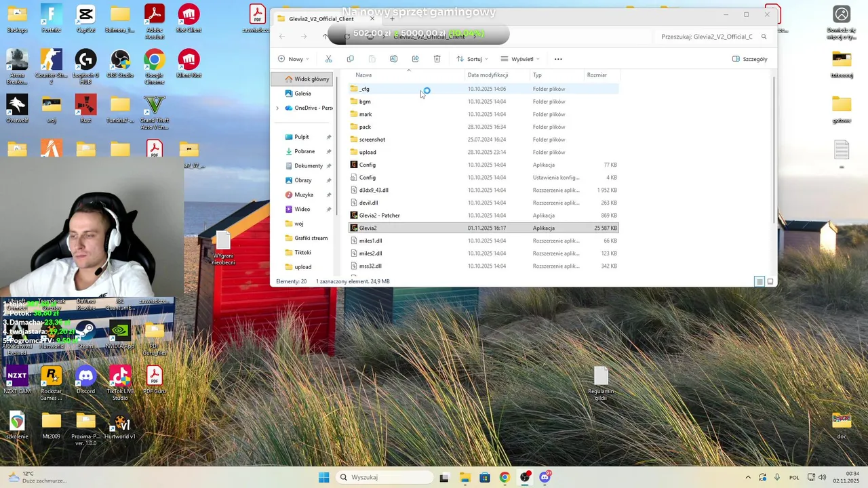Select Galeria in navigation pane

pyautogui.click(x=302, y=94)
